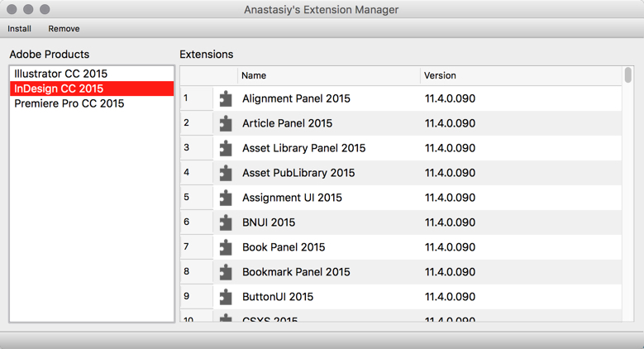Image resolution: width=644 pixels, height=349 pixels.
Task: Sort extensions by Name column header
Action: click(x=328, y=75)
